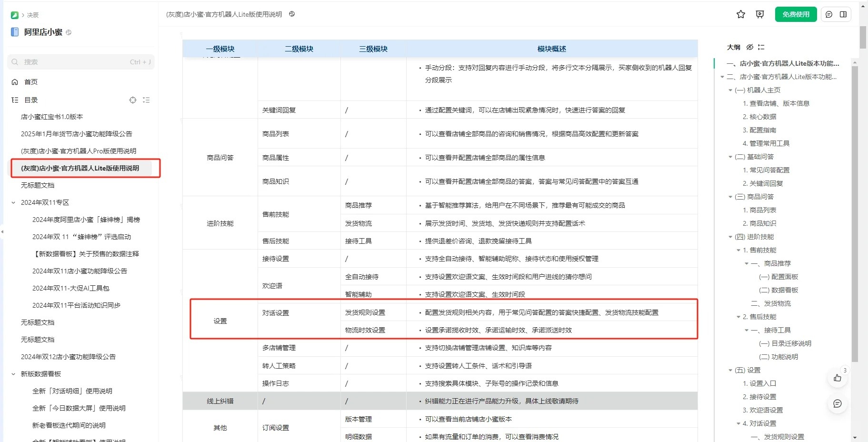Open the Pro版使用说明 document in catalog
868x442 pixels.
79,151
